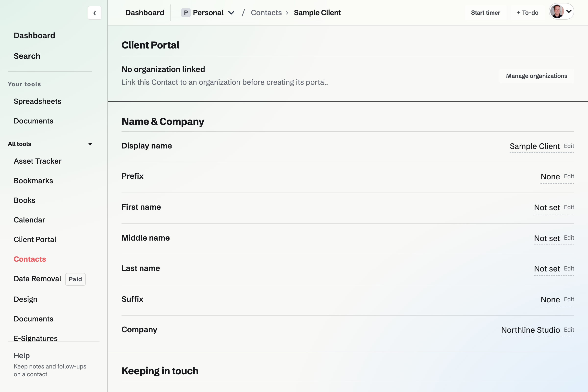
Task: Click Manage organizations button
Action: [x=537, y=76]
